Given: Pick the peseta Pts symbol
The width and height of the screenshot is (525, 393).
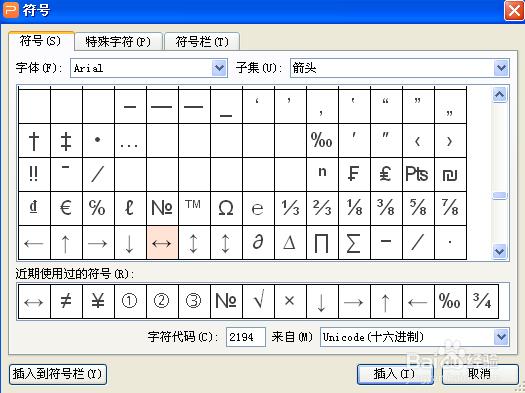Looking at the screenshot, I should (418, 174).
